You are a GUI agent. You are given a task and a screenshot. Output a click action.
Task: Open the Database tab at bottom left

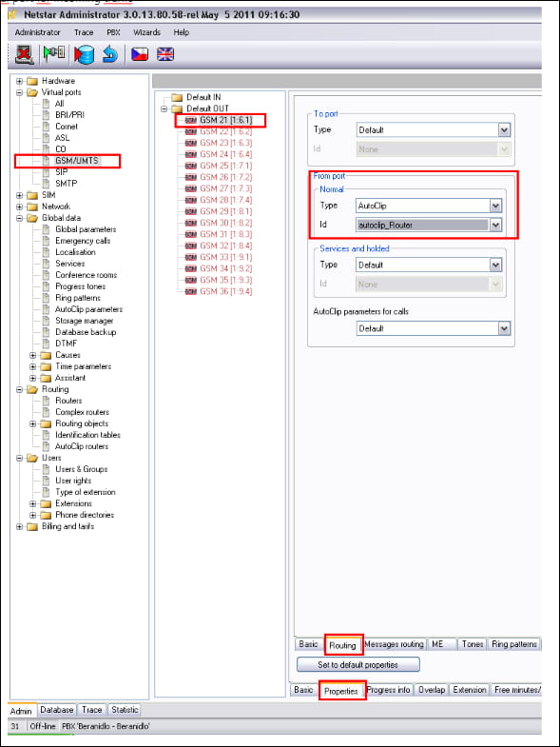pos(57,710)
